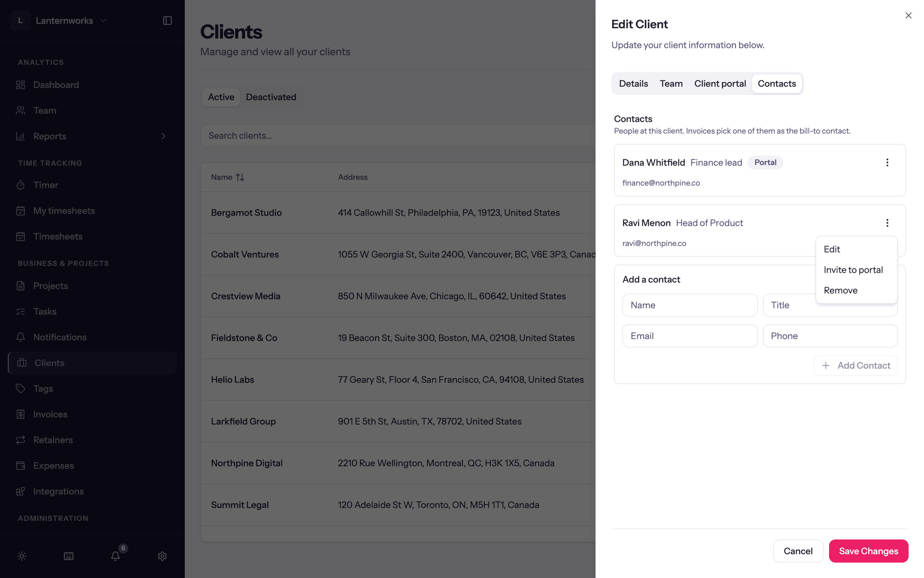Choose Remove from the contact menu

[x=856, y=291]
